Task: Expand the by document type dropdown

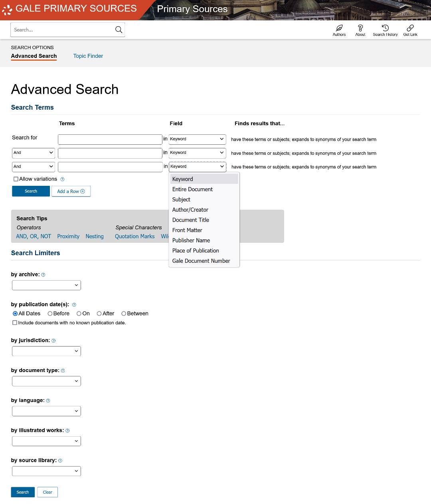Action: click(46, 381)
